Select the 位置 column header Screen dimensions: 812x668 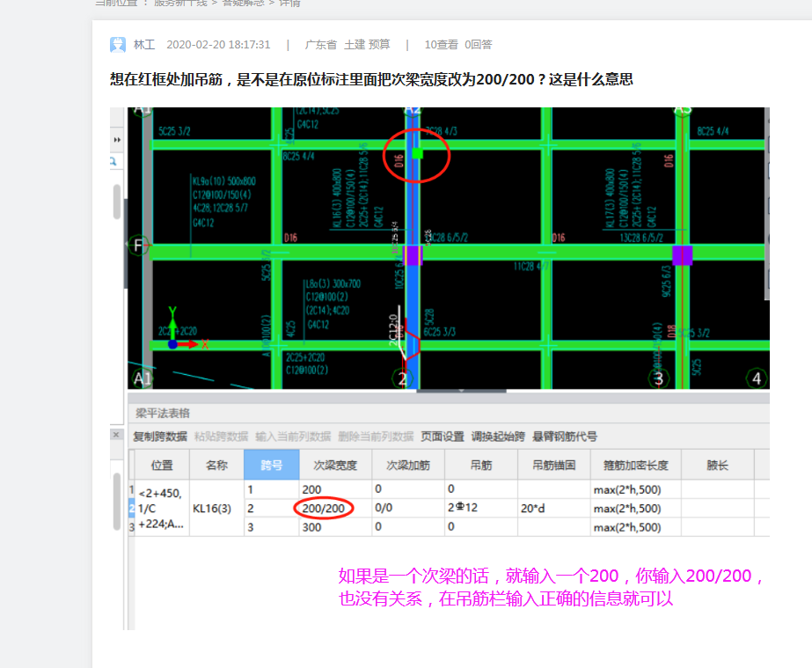pos(162,465)
